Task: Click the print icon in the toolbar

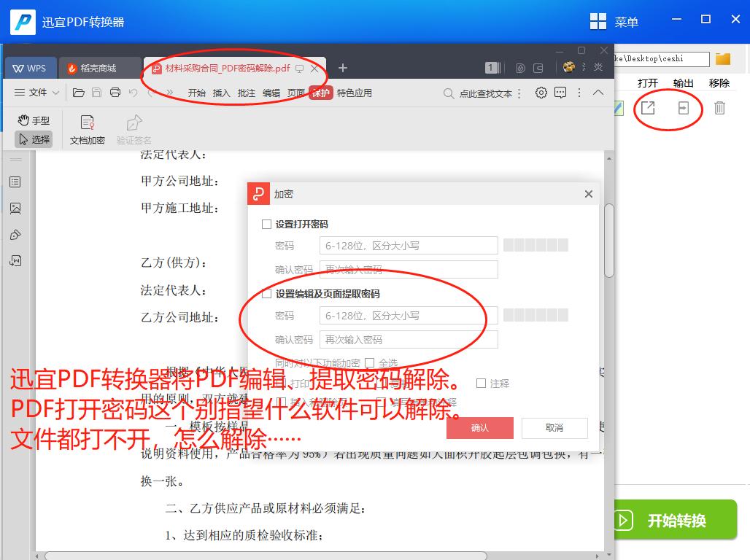Action: point(115,93)
